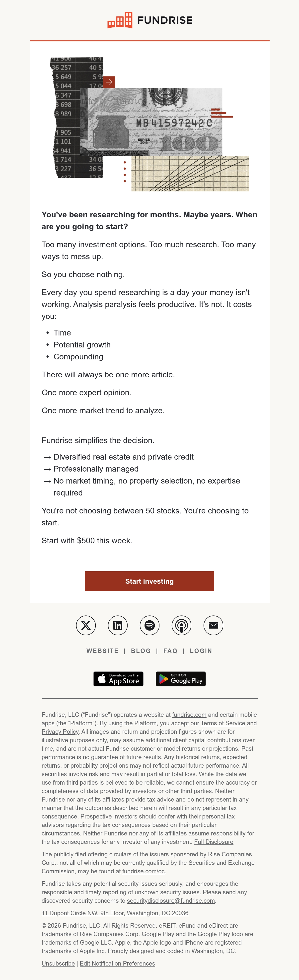The width and height of the screenshot is (299, 980).
Task: Click the hundred dollar bill collage image
Action: [149, 124]
